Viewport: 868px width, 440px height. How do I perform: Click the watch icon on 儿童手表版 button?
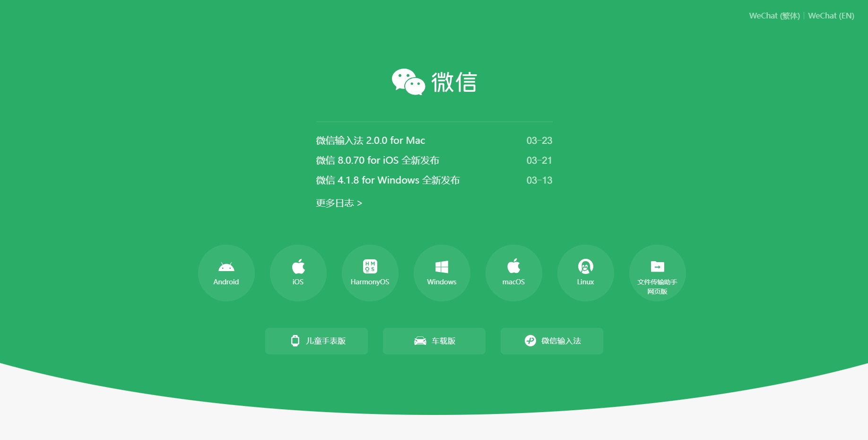(296, 340)
